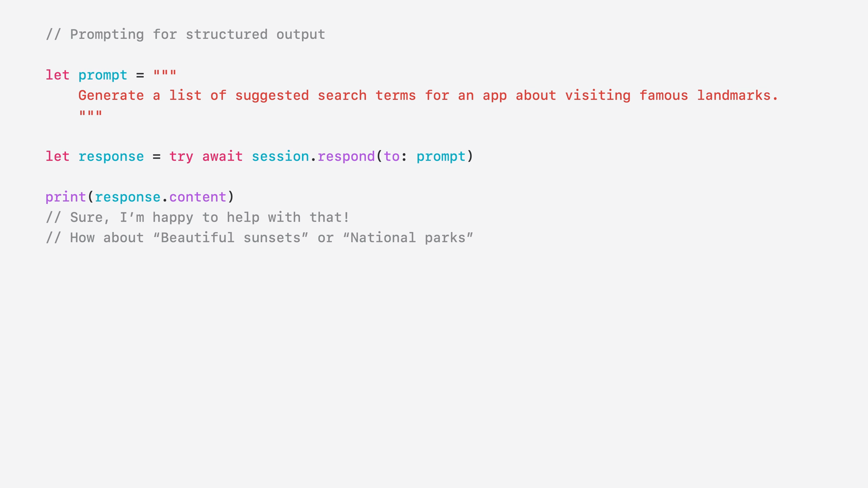Click the word "landmarks." ending the prompt string
Screen dimensions: 868x488
[x=737, y=95]
